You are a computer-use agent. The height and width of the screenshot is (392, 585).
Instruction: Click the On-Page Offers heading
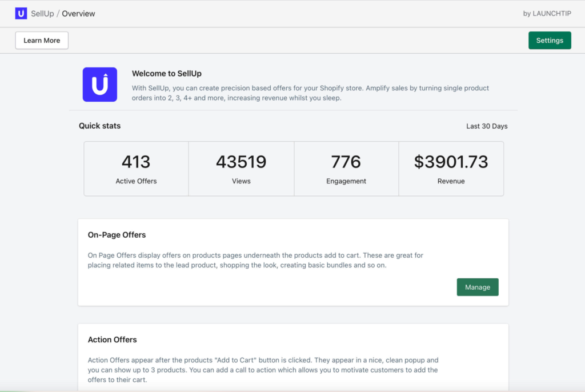(117, 235)
